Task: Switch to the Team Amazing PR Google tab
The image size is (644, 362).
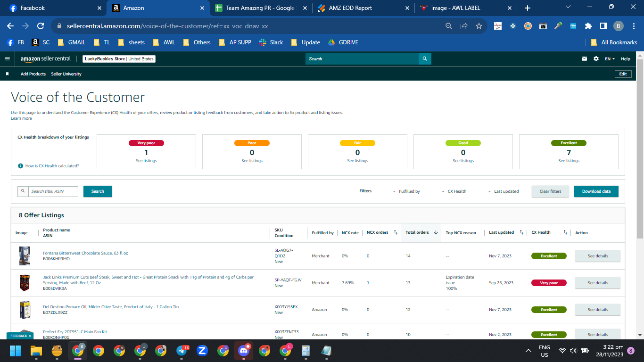Action: 260,8
